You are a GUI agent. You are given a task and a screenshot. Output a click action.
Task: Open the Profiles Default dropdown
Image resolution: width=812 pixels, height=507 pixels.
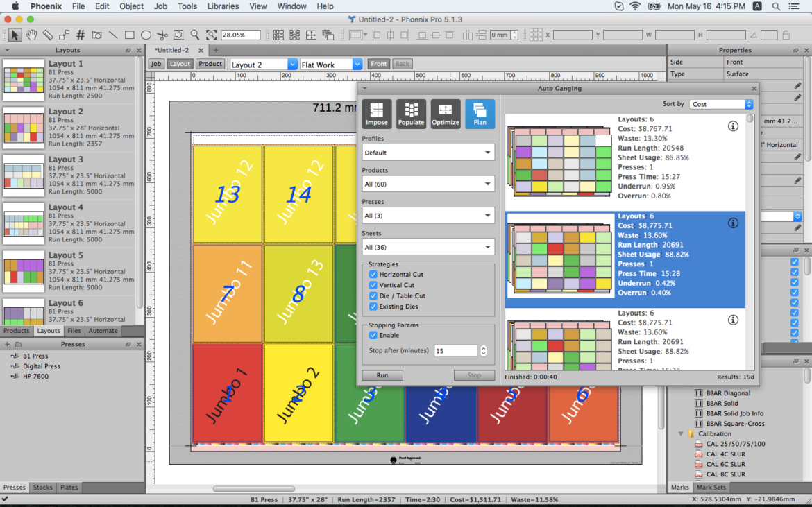(x=428, y=153)
